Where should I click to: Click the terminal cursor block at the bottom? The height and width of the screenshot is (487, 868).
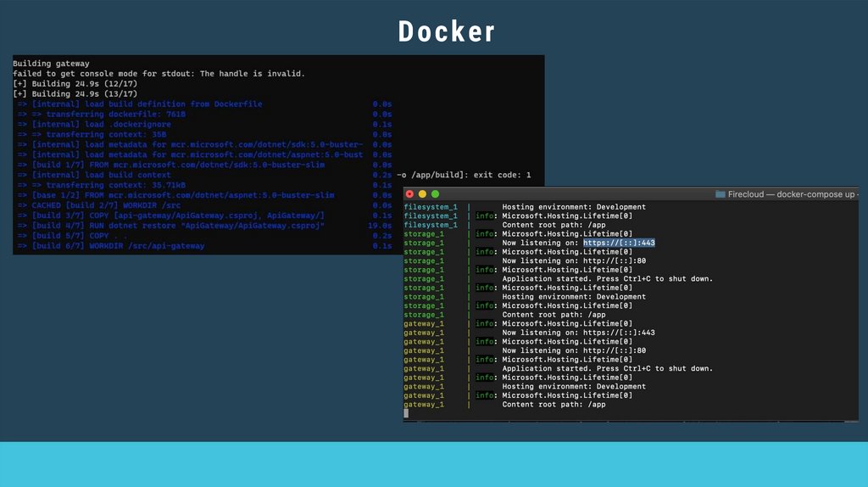(x=406, y=413)
